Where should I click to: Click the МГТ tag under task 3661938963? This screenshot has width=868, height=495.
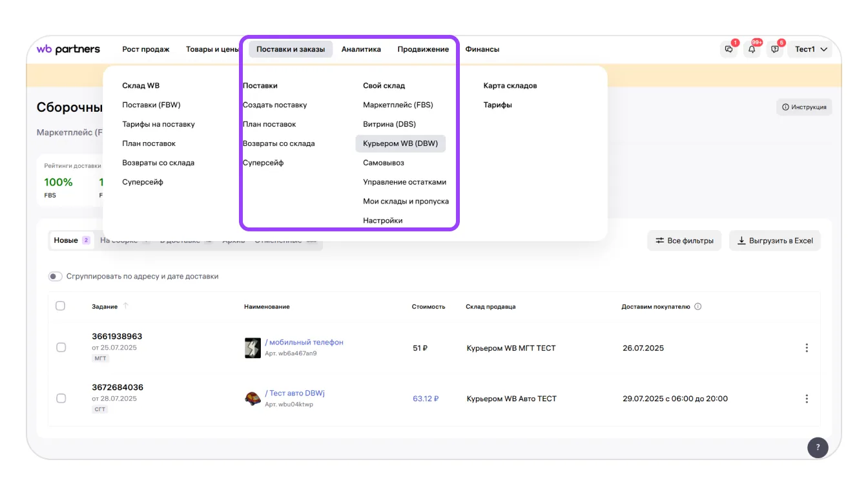tap(100, 358)
